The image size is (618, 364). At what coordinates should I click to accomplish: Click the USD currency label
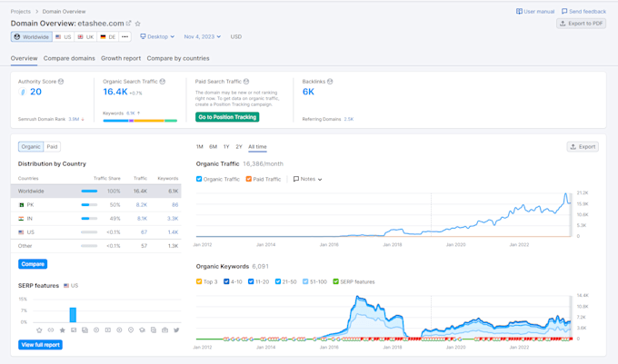(x=236, y=36)
